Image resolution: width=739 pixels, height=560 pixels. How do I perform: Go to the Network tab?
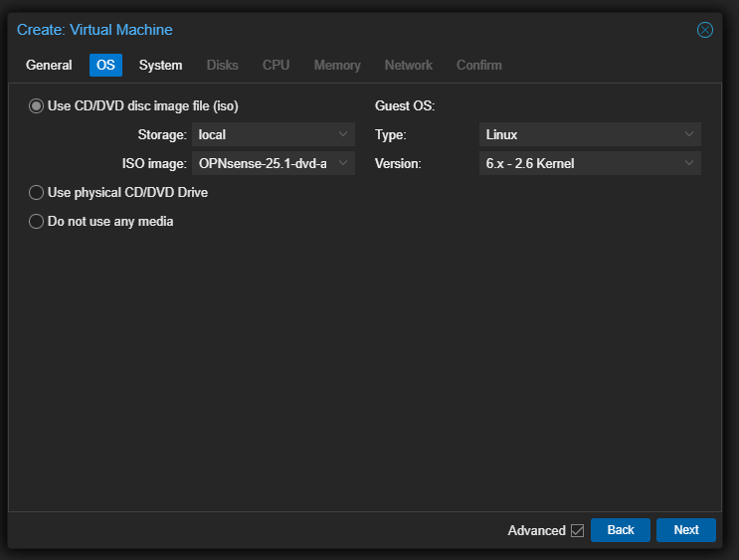tap(408, 65)
